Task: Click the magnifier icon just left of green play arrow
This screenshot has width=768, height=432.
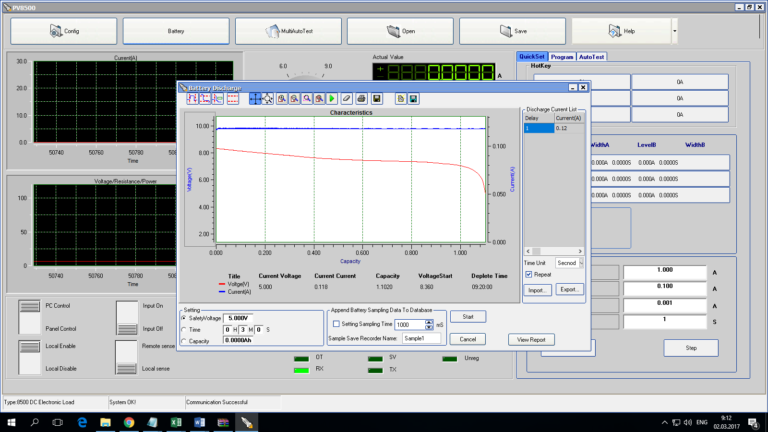Action: pyautogui.click(x=319, y=99)
